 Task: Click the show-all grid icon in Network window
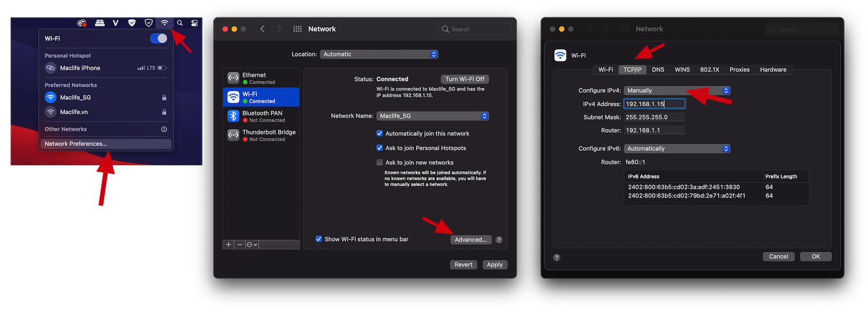pos(297,29)
